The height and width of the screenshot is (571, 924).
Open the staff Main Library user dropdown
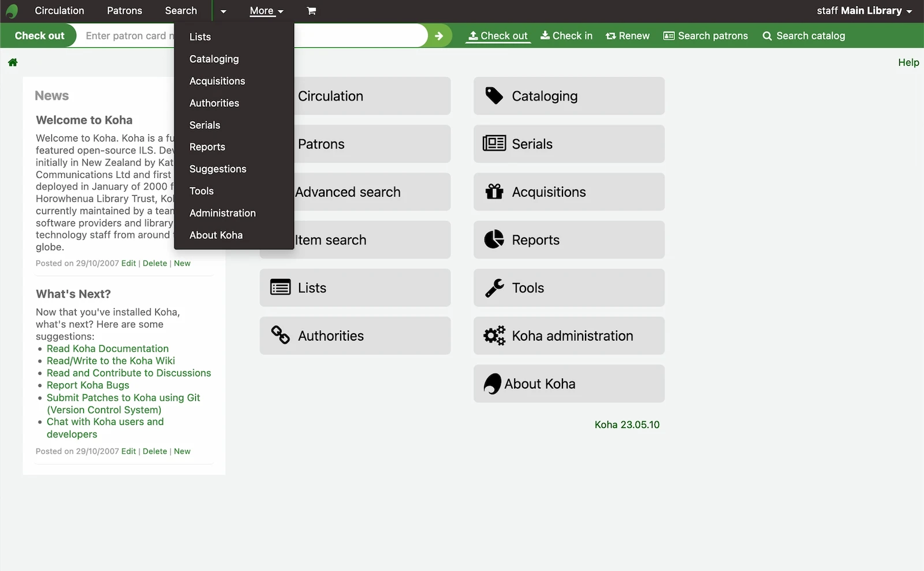864,11
